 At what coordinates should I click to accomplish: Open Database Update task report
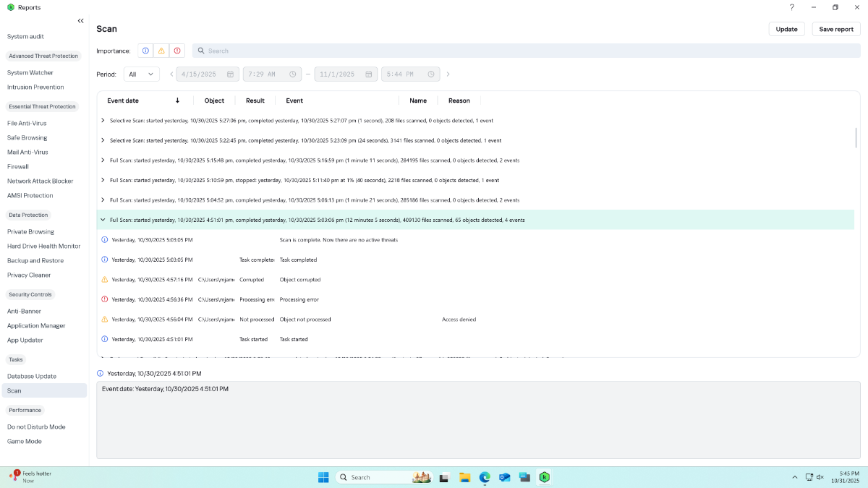(32, 376)
